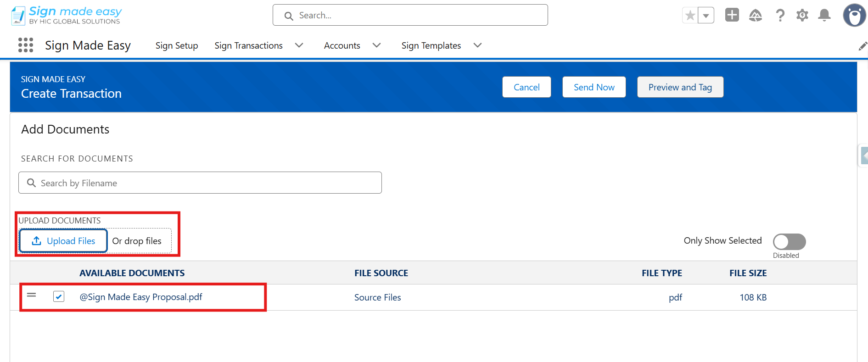This screenshot has height=362, width=868.
Task: Click the FILE SOURCE column header
Action: (381, 273)
